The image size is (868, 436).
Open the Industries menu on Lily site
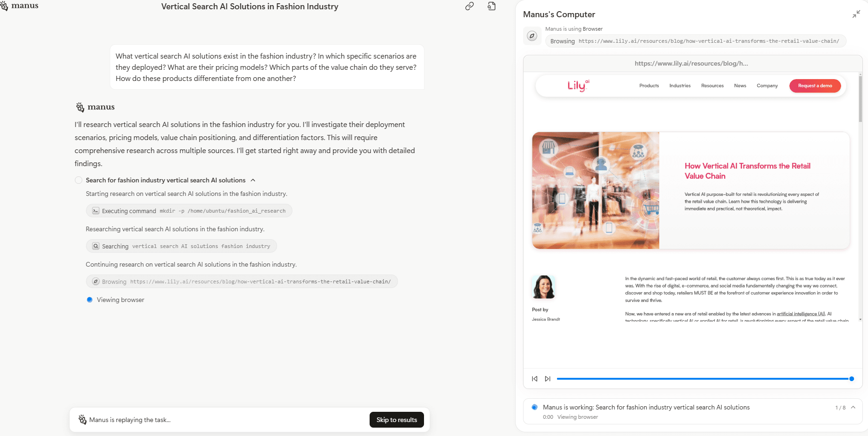click(680, 86)
